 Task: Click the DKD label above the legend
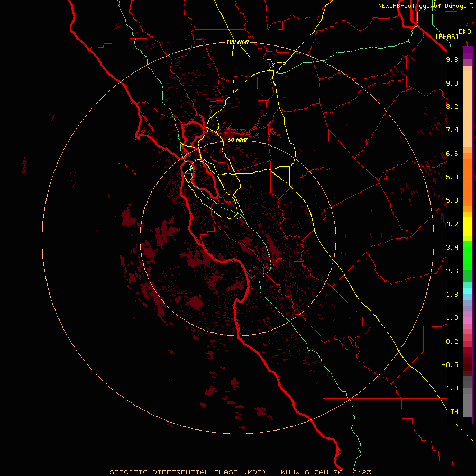click(x=465, y=32)
